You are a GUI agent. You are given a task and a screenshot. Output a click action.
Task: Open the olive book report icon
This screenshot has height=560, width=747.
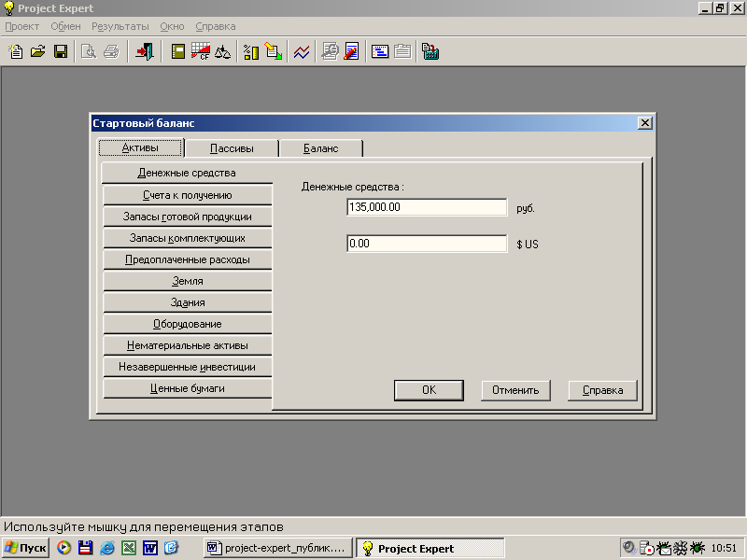pyautogui.click(x=178, y=51)
